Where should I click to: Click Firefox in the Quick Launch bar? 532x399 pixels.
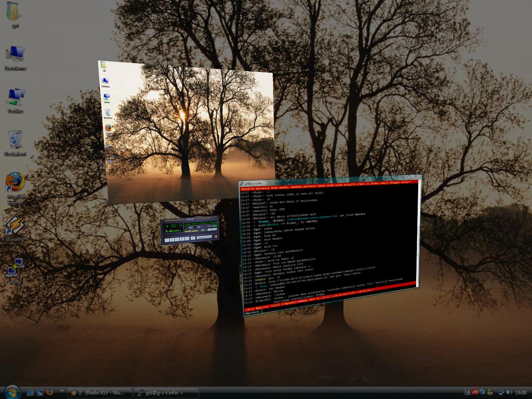click(50, 392)
